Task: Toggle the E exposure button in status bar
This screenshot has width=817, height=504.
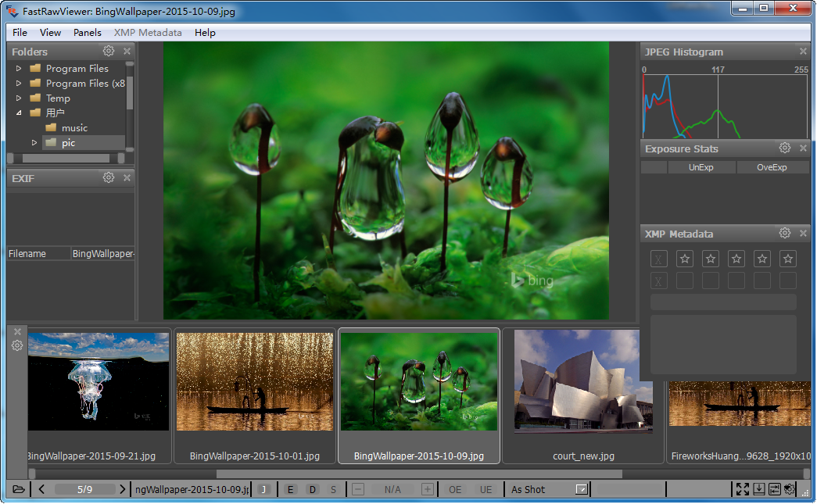Action: point(291,489)
